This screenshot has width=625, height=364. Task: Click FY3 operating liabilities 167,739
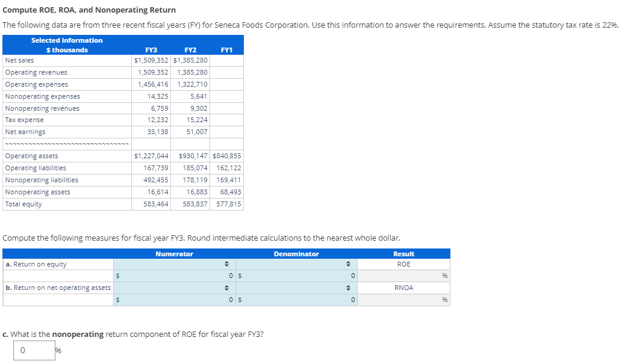156,168
